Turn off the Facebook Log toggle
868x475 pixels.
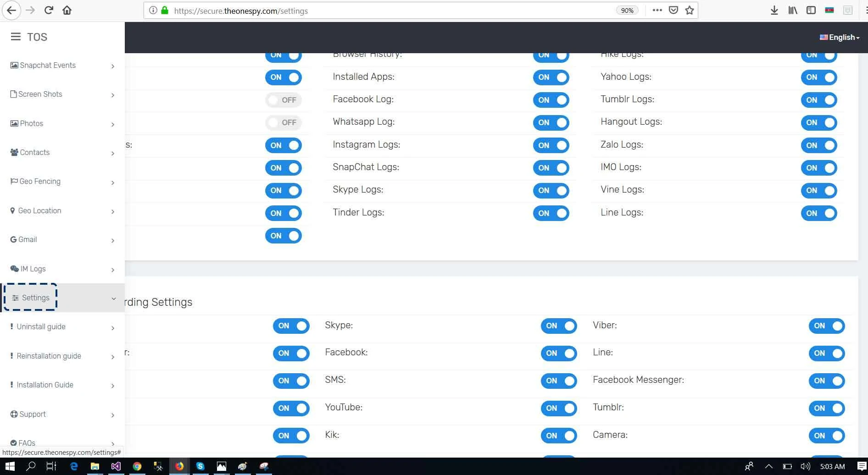pos(551,100)
